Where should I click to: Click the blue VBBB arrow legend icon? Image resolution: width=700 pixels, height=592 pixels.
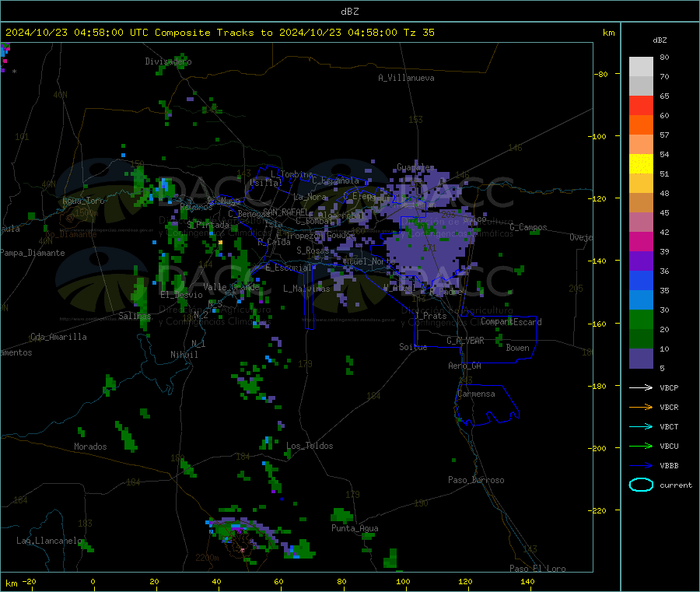click(x=641, y=465)
